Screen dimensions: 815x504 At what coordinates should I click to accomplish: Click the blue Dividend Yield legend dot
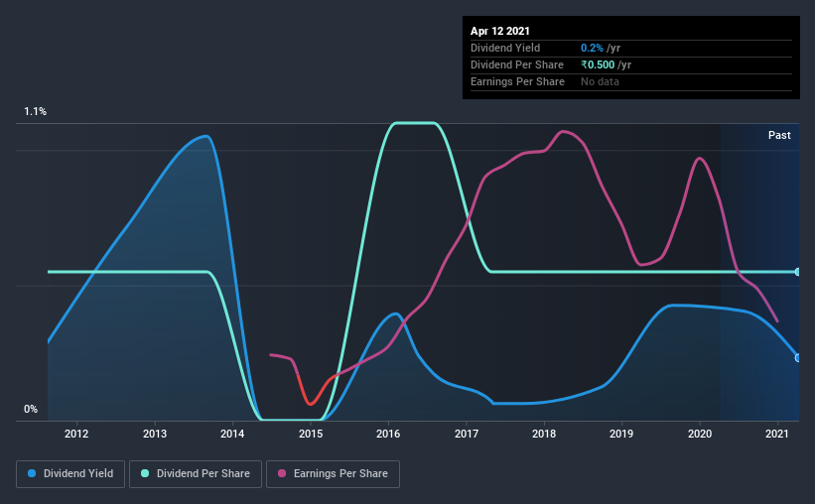tap(32, 473)
